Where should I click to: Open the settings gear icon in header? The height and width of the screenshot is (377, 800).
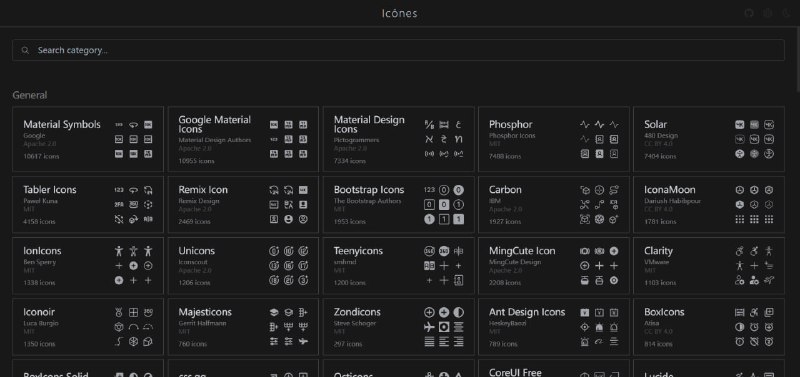point(767,13)
